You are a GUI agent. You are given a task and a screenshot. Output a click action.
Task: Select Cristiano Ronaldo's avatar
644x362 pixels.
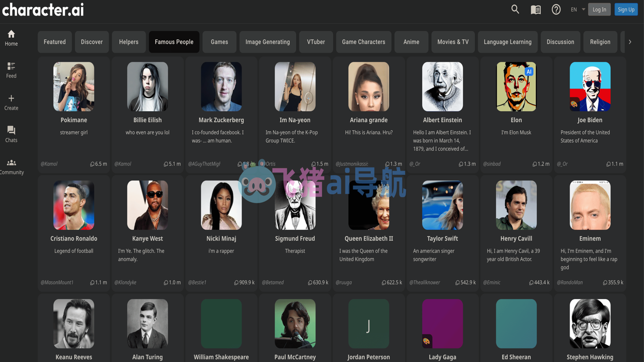coord(73,205)
